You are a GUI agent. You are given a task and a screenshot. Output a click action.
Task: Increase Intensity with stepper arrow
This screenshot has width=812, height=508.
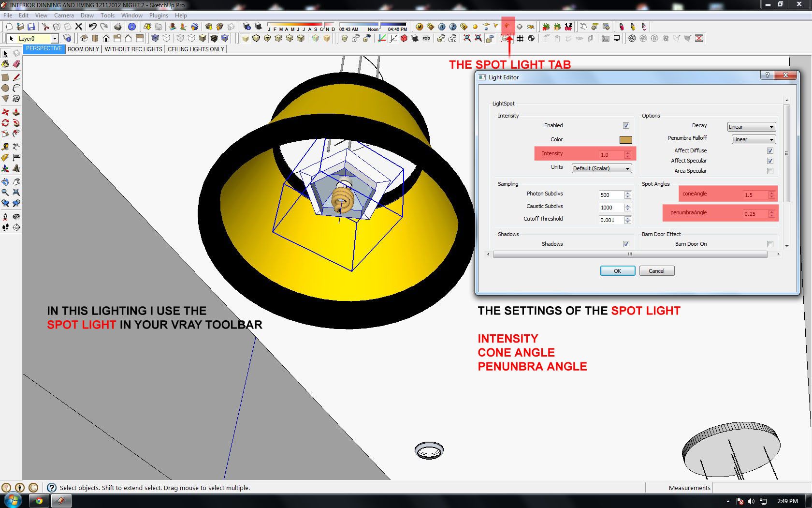click(x=627, y=152)
